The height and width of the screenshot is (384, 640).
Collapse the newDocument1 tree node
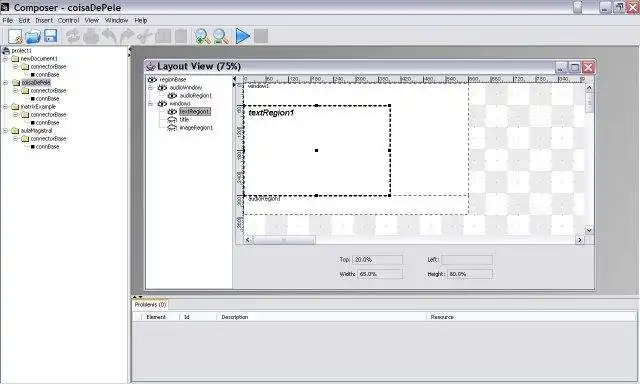(x=5, y=59)
